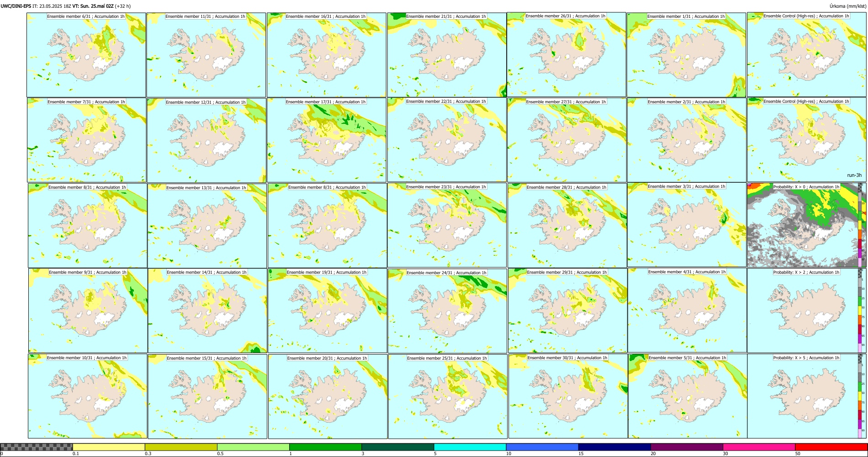The width and height of the screenshot is (868, 457).
Task: Open the Ensemble member 25/31 panel
Action: (x=448, y=396)
